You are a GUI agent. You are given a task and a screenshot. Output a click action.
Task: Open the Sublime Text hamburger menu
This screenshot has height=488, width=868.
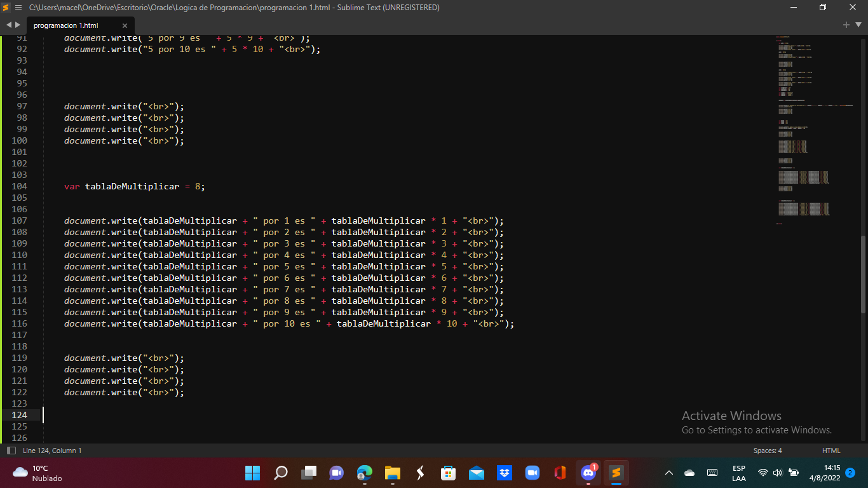pos(18,8)
